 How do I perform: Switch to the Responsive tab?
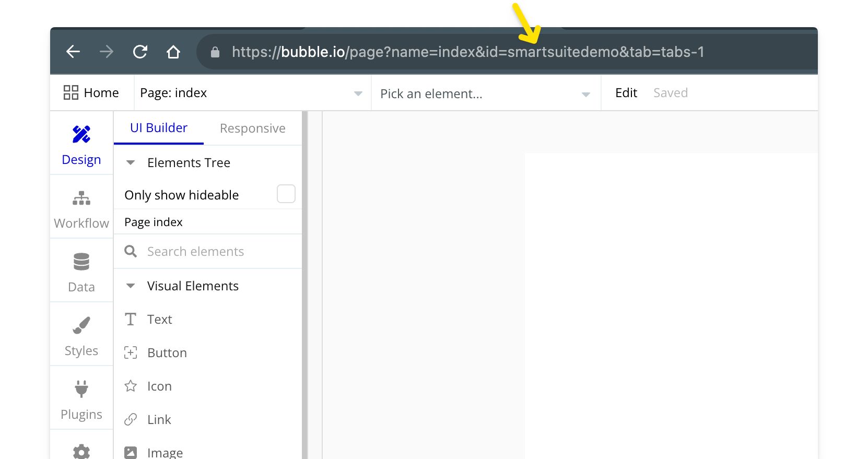[252, 128]
